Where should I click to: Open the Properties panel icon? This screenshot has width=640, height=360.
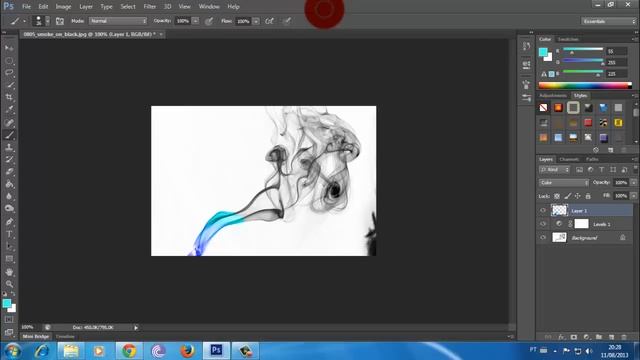(x=526, y=64)
